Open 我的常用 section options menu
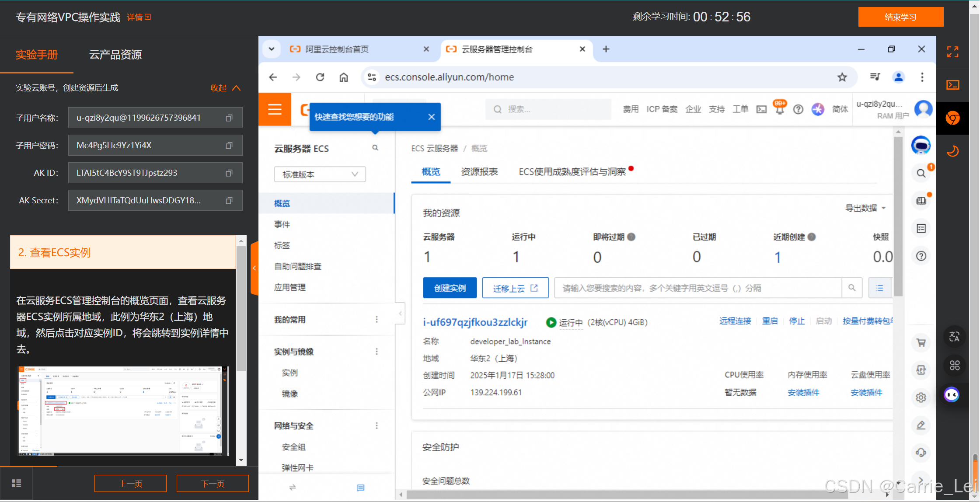The image size is (980, 502). [x=377, y=320]
